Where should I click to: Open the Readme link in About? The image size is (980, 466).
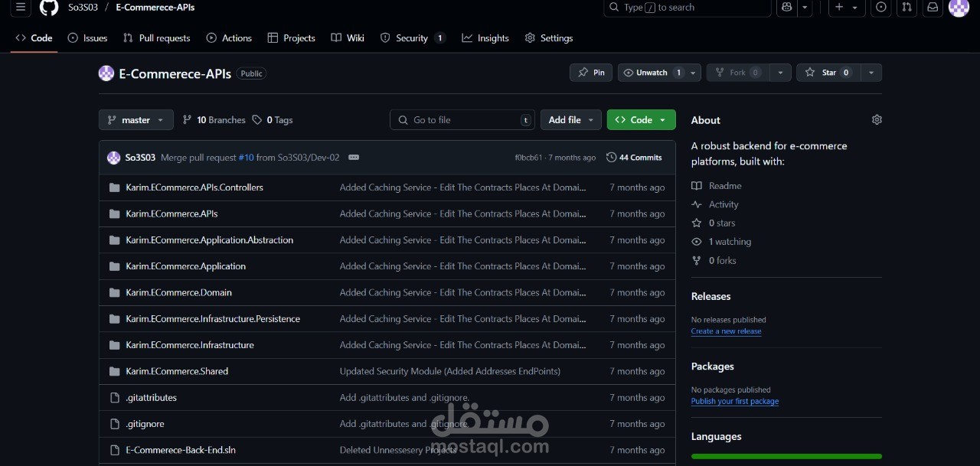tap(717, 186)
